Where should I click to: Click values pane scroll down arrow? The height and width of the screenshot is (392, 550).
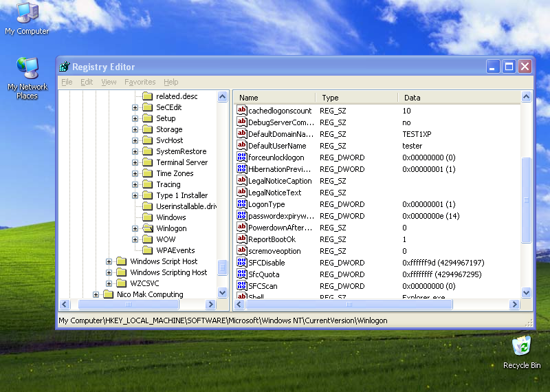coord(526,292)
